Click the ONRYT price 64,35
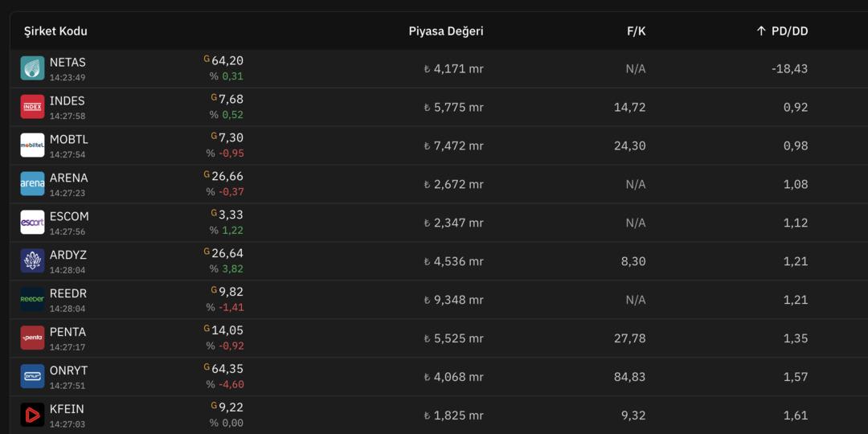Screen dimensions: 868x434 (x=227, y=369)
